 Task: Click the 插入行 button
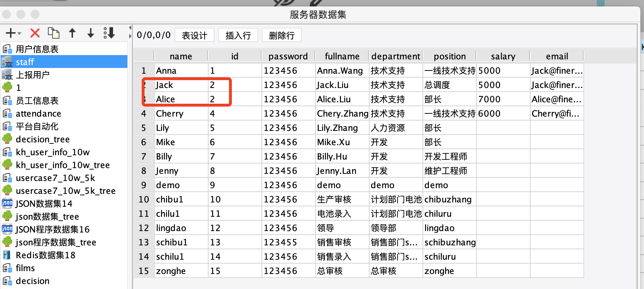click(x=238, y=35)
